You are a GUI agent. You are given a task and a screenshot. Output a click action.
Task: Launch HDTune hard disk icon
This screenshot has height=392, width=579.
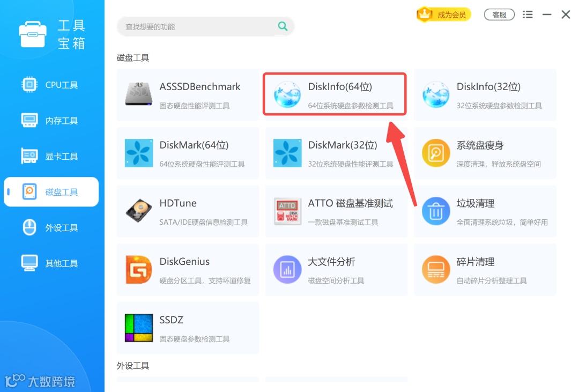(x=139, y=211)
